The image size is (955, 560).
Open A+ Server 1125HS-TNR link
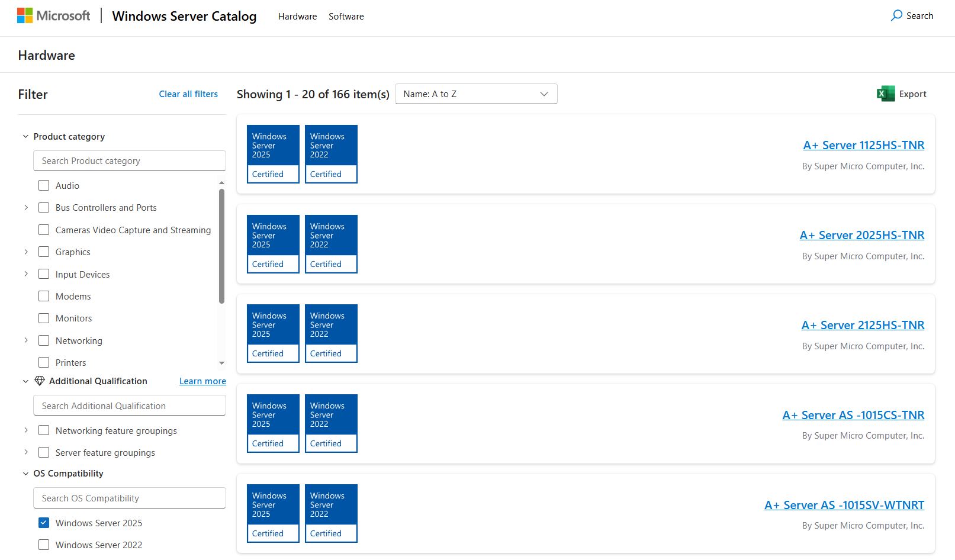tap(864, 146)
